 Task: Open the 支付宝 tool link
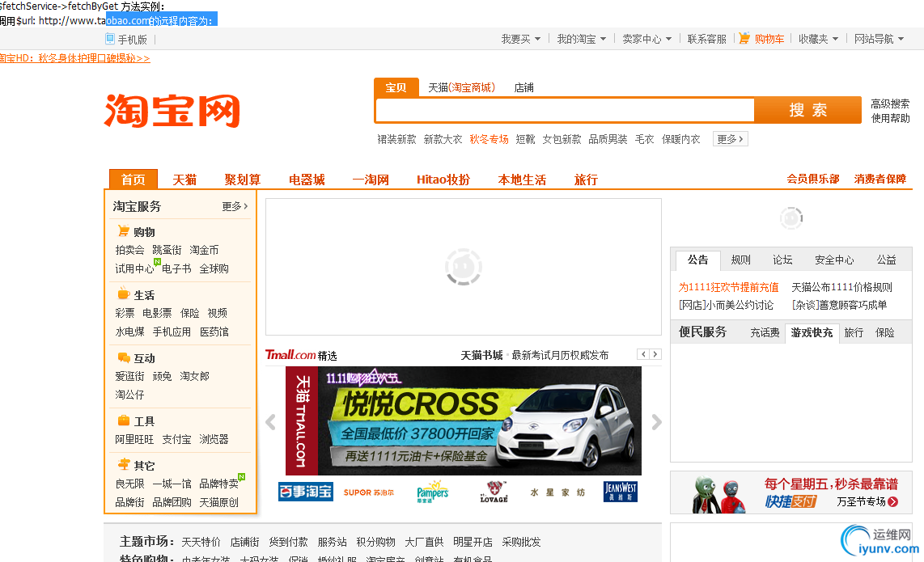click(x=176, y=439)
